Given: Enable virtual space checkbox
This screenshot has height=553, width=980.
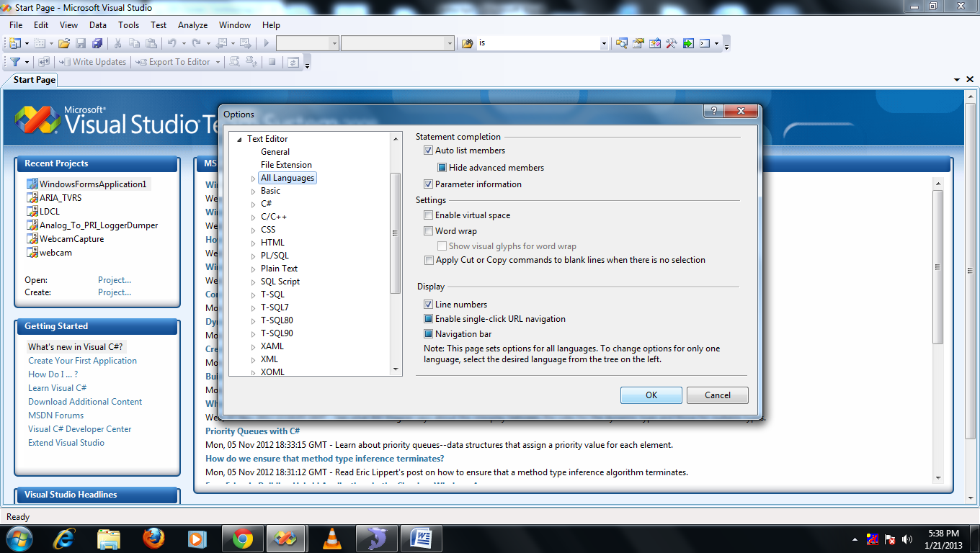Looking at the screenshot, I should point(429,215).
